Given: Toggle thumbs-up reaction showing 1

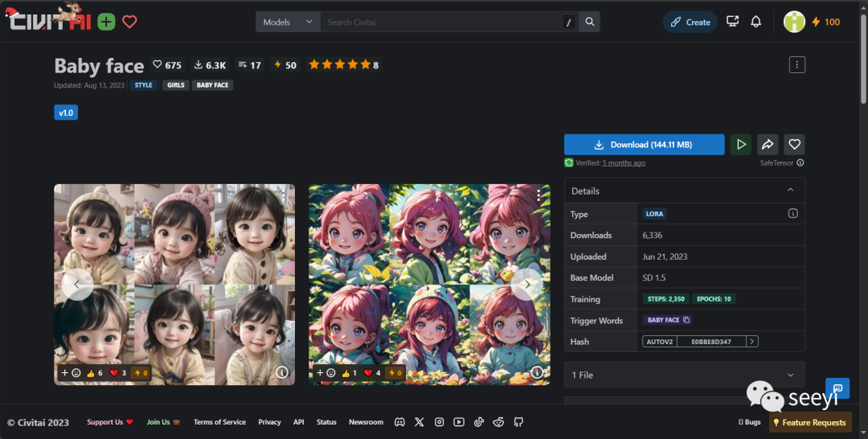Looking at the screenshot, I should click(349, 372).
